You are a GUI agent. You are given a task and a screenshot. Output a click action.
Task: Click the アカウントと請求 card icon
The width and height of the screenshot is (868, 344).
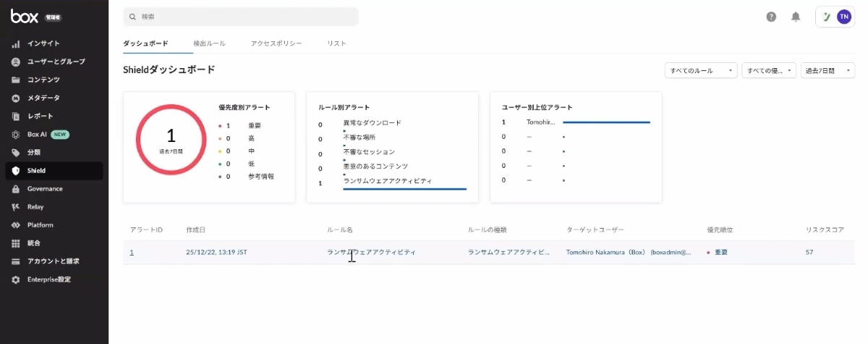(x=15, y=261)
